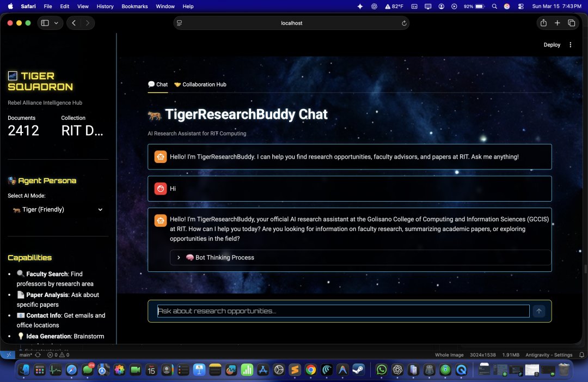The width and height of the screenshot is (588, 382).
Task: Open the Share sheet in Safari
Action: click(543, 23)
